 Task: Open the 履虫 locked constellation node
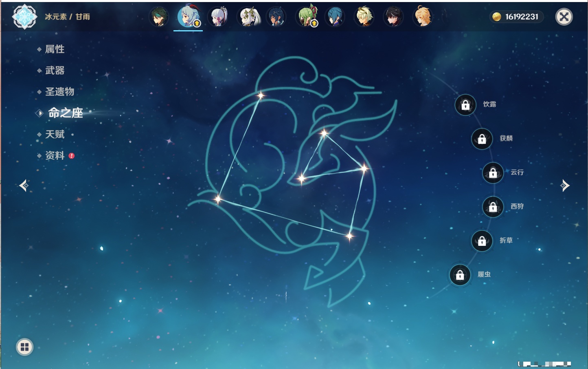pyautogui.click(x=460, y=275)
